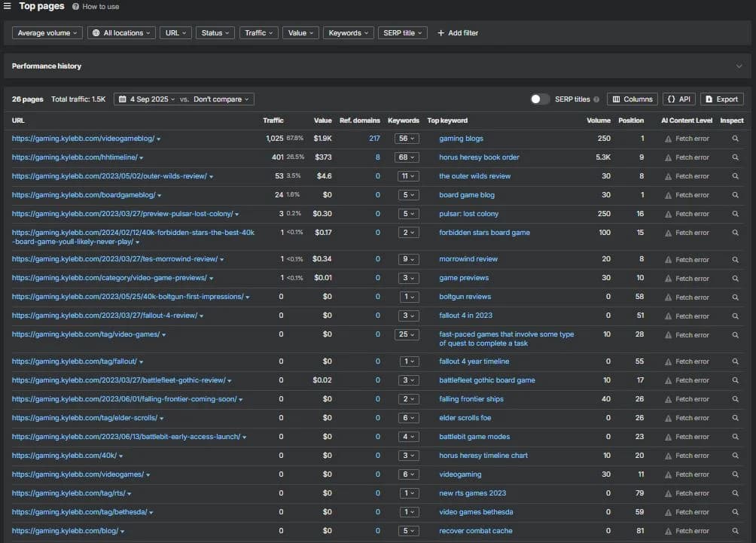Image resolution: width=756 pixels, height=543 pixels.
Task: Open the URL filter dropdown
Action: 175,33
